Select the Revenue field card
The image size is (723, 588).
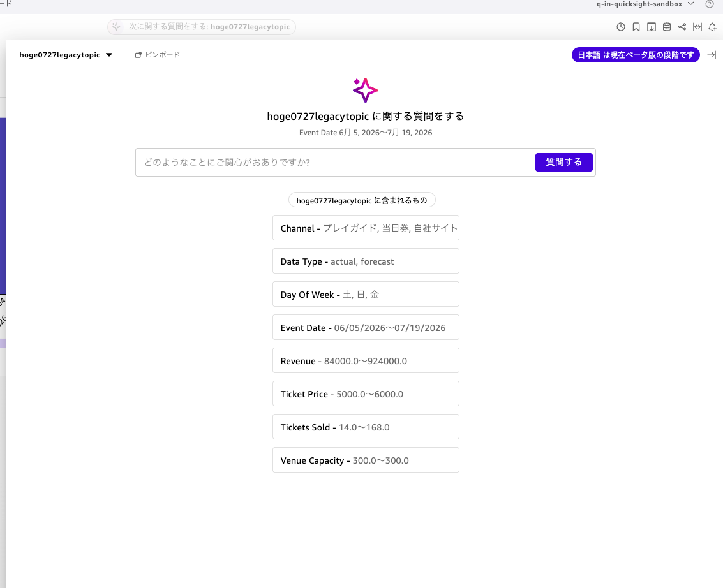pyautogui.click(x=366, y=360)
